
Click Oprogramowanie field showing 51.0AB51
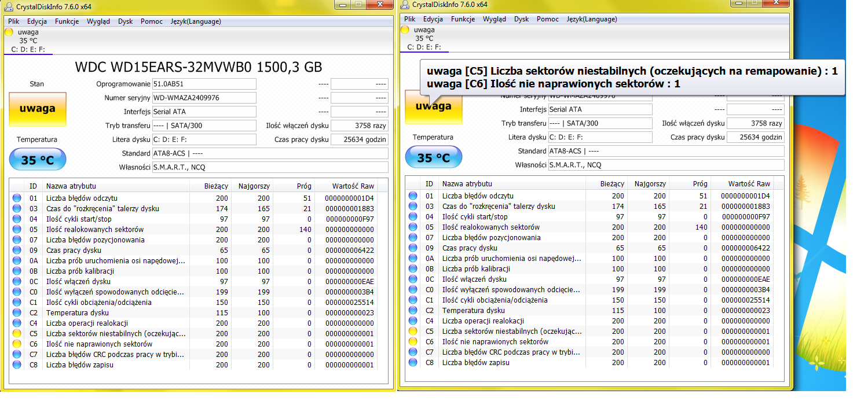[204, 84]
